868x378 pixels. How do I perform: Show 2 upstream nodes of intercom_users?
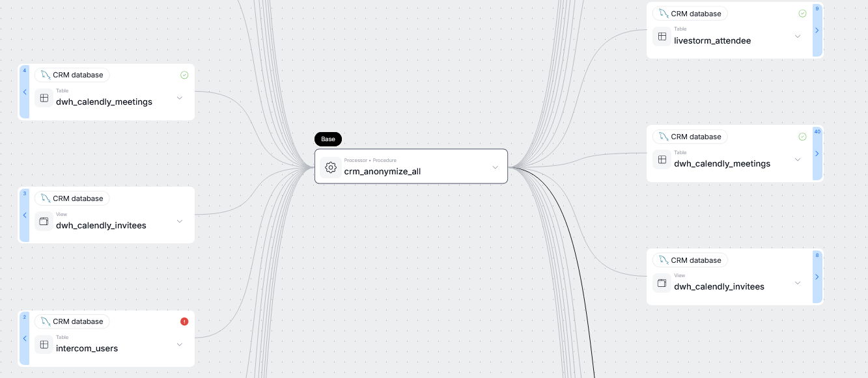(25, 338)
